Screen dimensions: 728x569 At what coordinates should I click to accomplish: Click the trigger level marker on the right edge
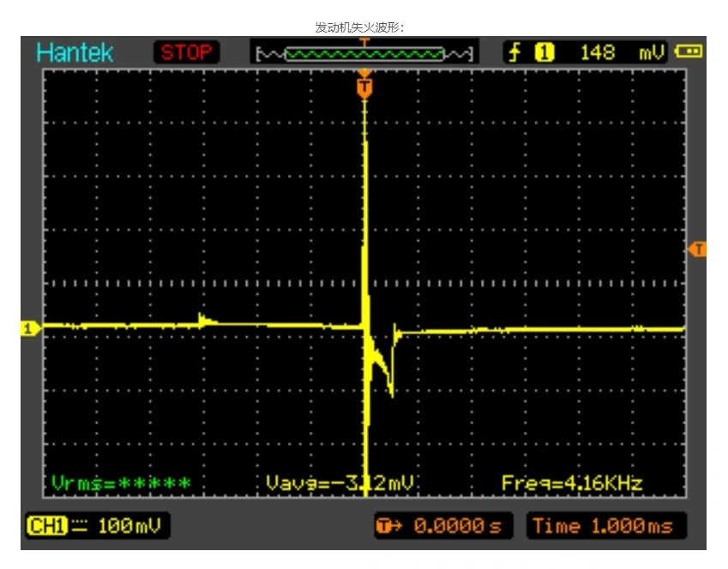(x=698, y=249)
